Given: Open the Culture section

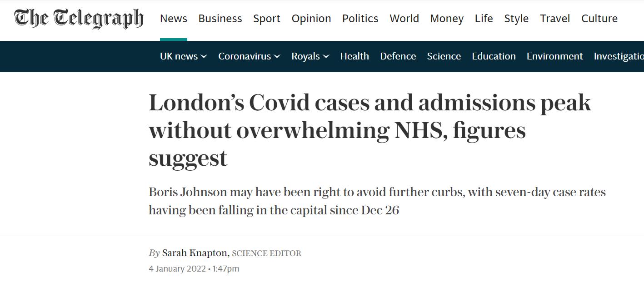Looking at the screenshot, I should click(599, 19).
